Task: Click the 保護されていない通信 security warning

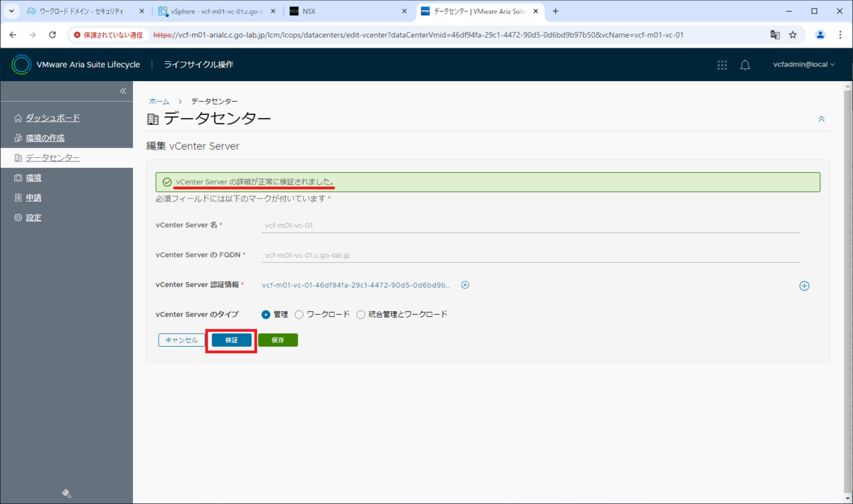Action: point(108,34)
